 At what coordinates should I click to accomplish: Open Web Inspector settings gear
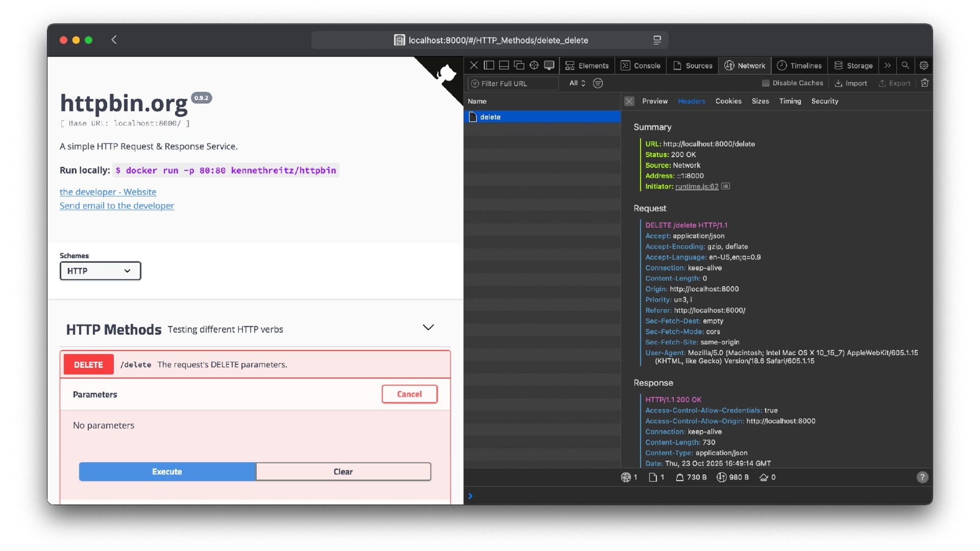coord(923,65)
